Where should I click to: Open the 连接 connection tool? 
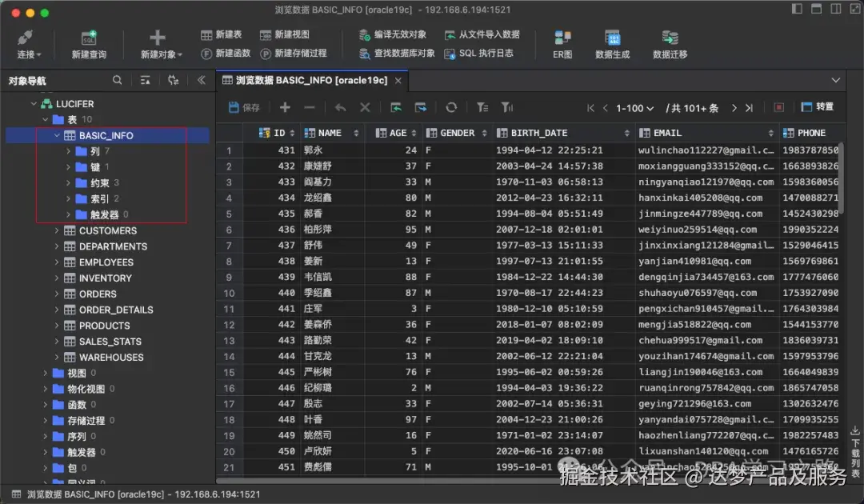(29, 44)
